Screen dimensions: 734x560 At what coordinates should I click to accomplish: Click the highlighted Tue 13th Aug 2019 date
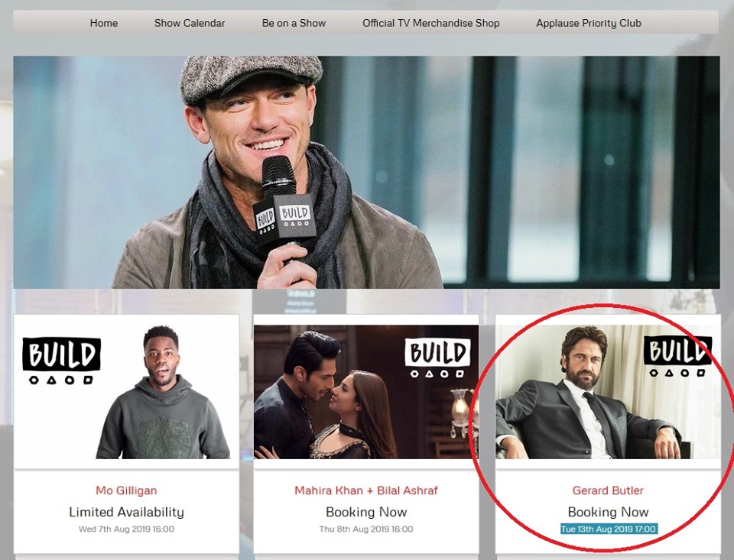[608, 529]
